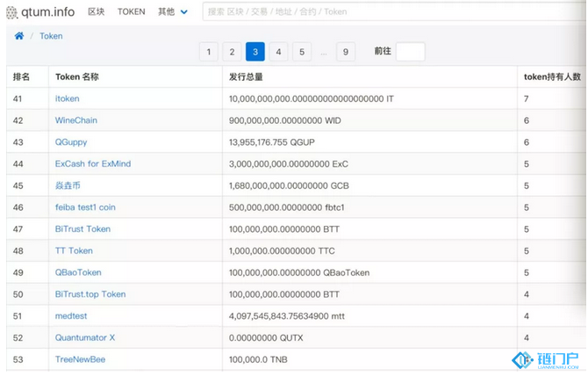Focus the search field for blocks/transactions
Viewport: 588px width, 376px height.
pyautogui.click(x=394, y=12)
